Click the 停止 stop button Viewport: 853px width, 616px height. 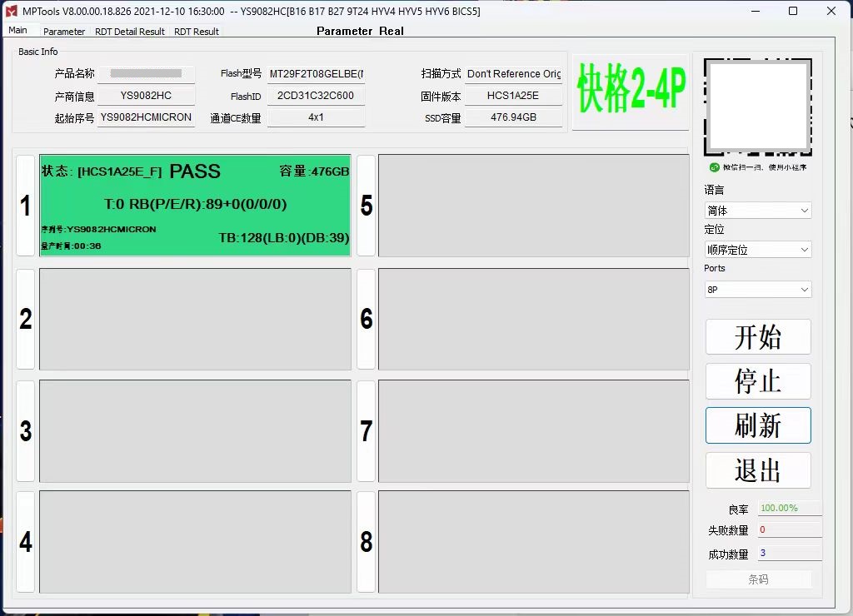(x=758, y=381)
